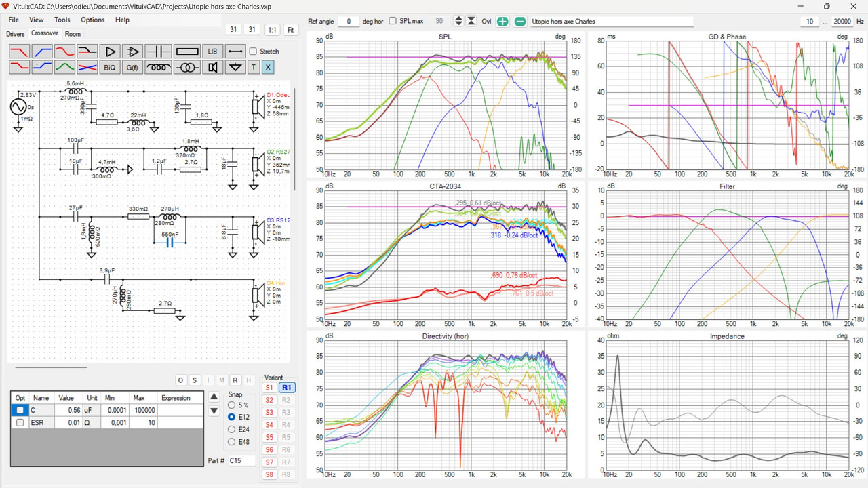Select the Crossover tab
The height and width of the screenshot is (488, 868).
(x=45, y=33)
